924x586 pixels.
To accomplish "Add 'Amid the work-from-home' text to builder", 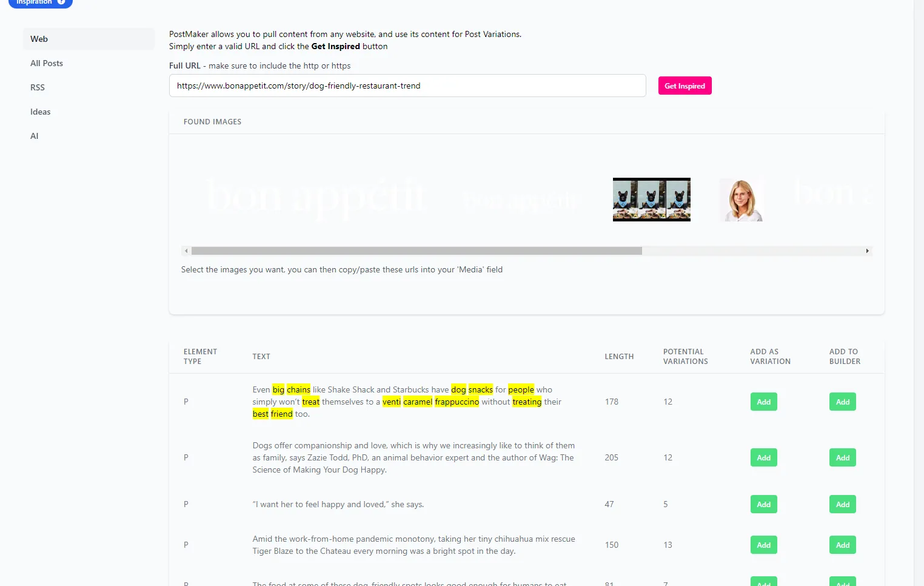I will (x=843, y=545).
